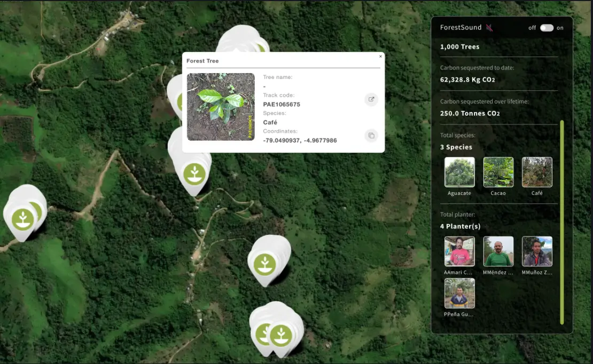
Task: Open tree details with the external-link icon
Action: [371, 99]
